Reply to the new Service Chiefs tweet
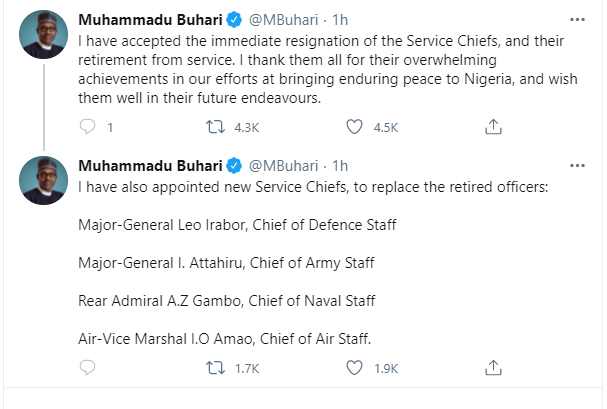 point(86,368)
